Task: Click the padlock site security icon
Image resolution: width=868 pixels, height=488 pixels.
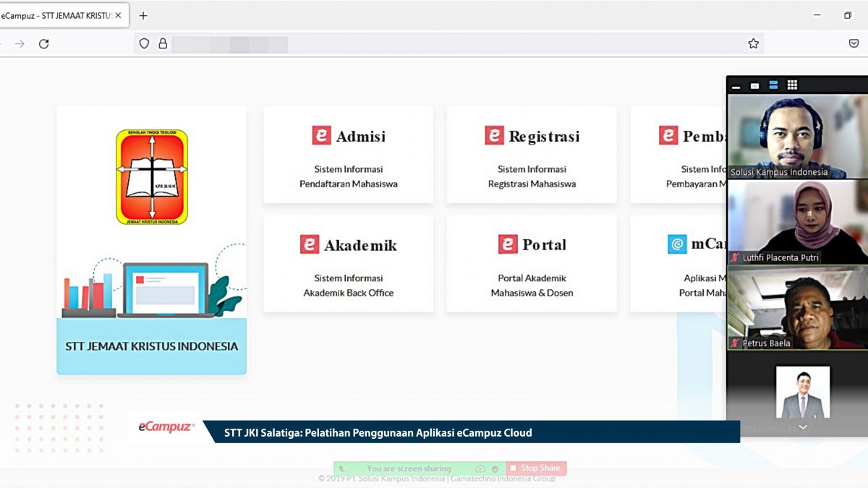Action: pos(163,44)
